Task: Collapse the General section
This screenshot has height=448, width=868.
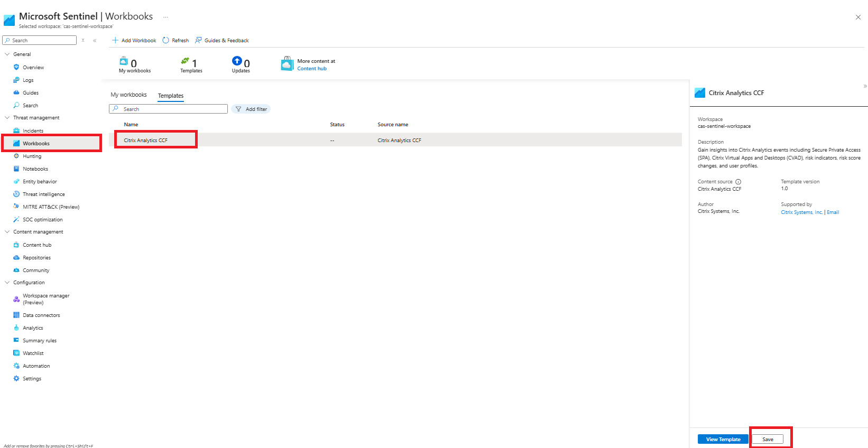Action: tap(7, 54)
